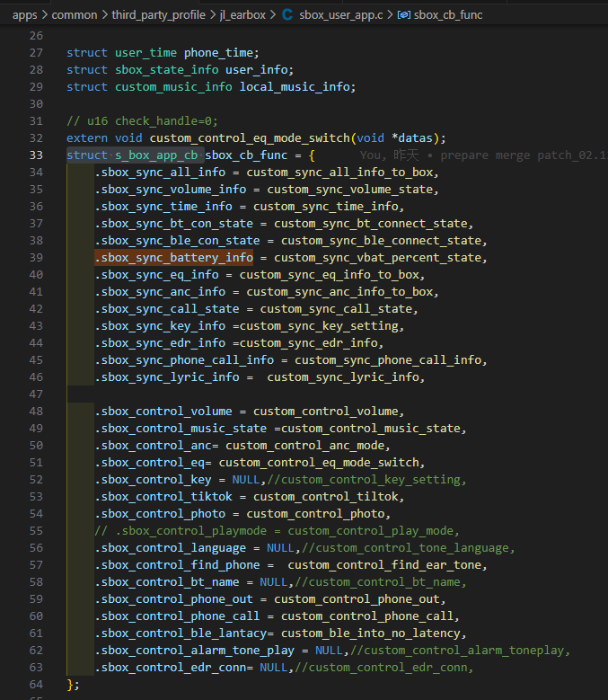The height and width of the screenshot is (700, 608).
Task: Click 'sbox_state_info' type on line 28
Action: (167, 70)
